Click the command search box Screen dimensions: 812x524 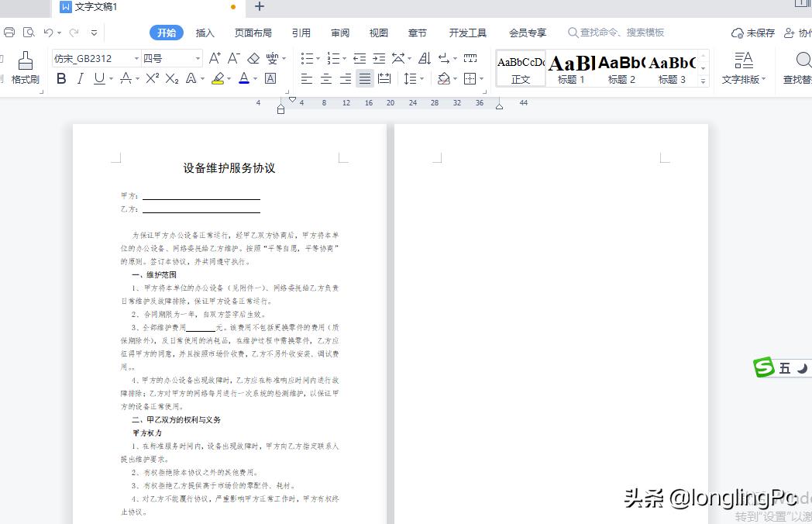(620, 33)
